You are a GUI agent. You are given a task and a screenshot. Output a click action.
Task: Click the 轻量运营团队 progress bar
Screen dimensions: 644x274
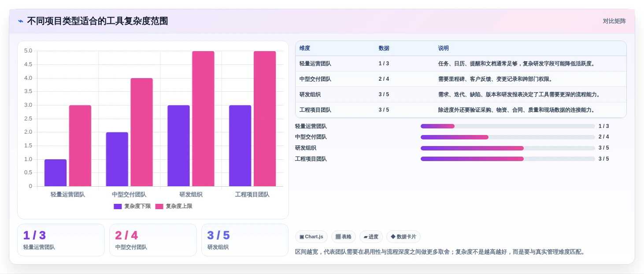tap(507, 126)
